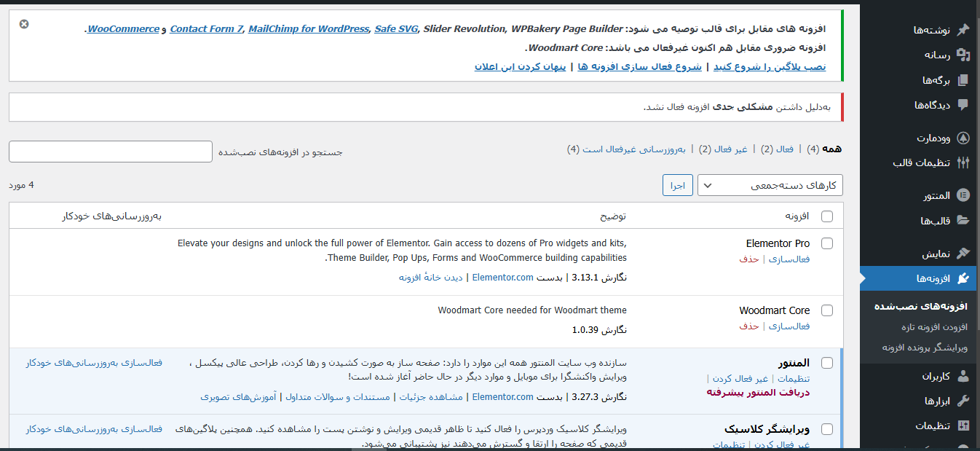
Task: Filter plugins by غیر فعال (2)
Action: point(723,149)
